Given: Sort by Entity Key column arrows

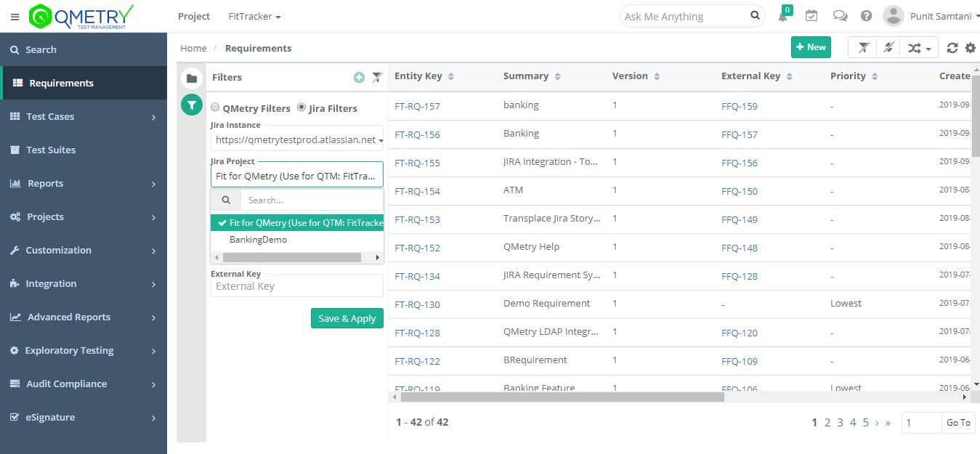Looking at the screenshot, I should click(450, 76).
